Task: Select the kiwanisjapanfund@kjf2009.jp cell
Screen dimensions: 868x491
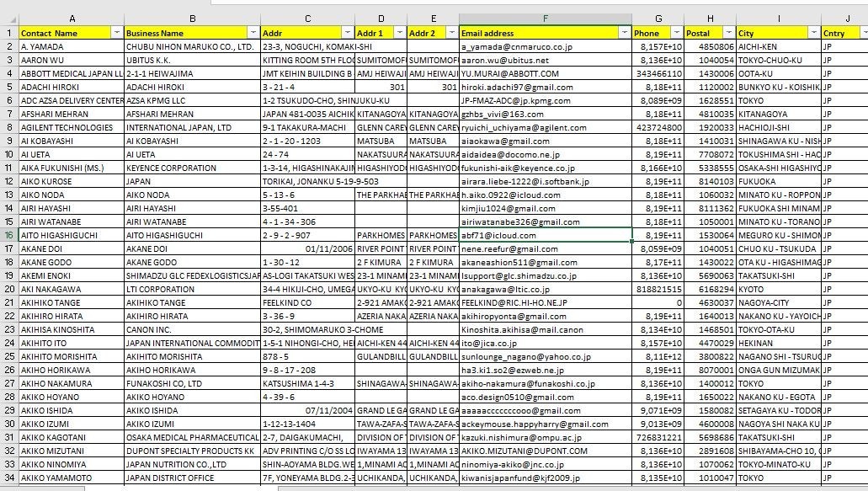Action: coord(546,478)
